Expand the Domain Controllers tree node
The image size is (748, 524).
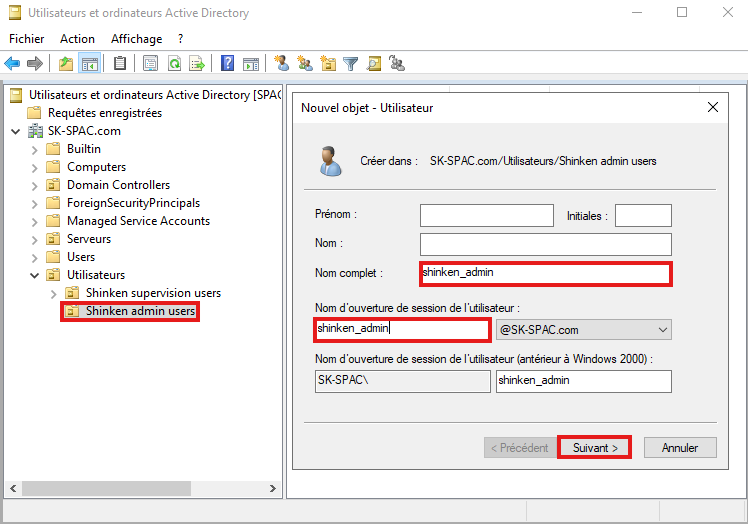pyautogui.click(x=35, y=185)
